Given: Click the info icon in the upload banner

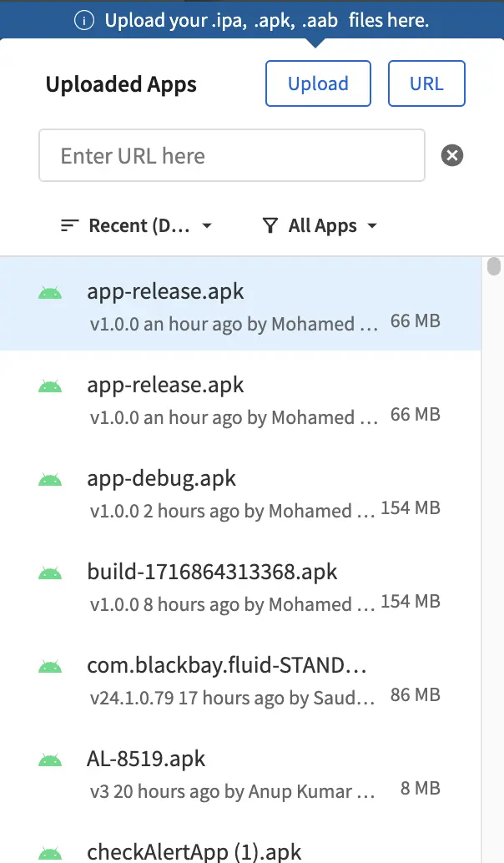Looking at the screenshot, I should click(x=84, y=21).
